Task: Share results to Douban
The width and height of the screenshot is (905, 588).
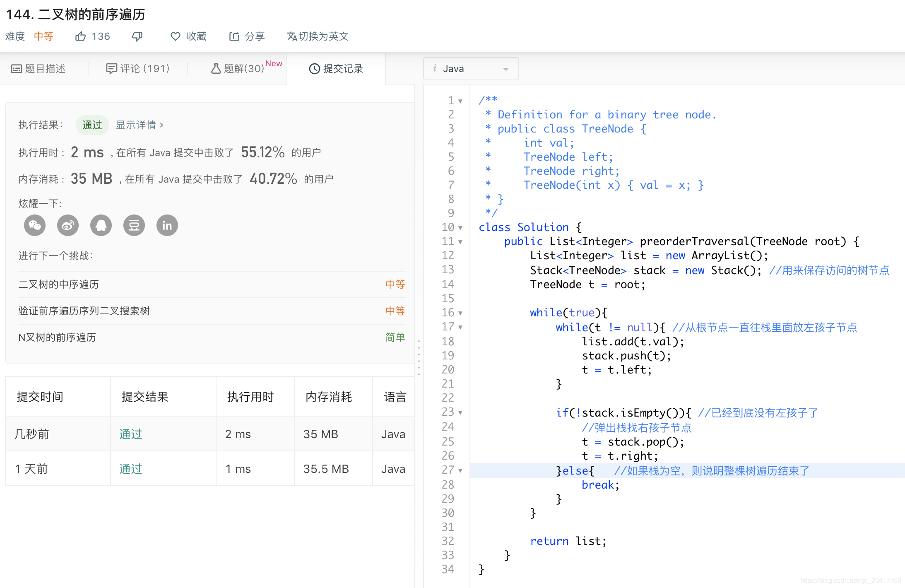Action: (134, 225)
